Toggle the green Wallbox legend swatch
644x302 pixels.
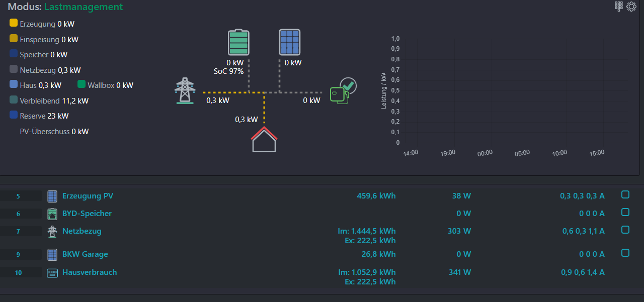click(82, 84)
